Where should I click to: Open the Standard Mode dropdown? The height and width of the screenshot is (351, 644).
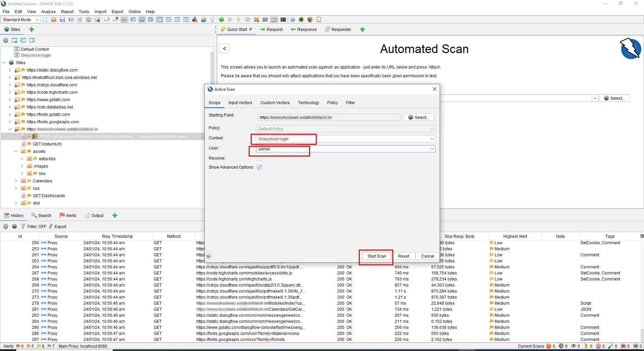(x=20, y=19)
